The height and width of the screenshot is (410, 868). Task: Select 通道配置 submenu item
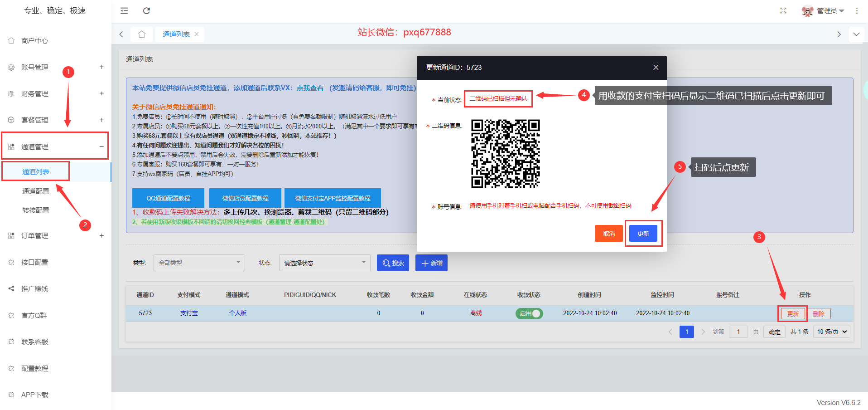[36, 191]
